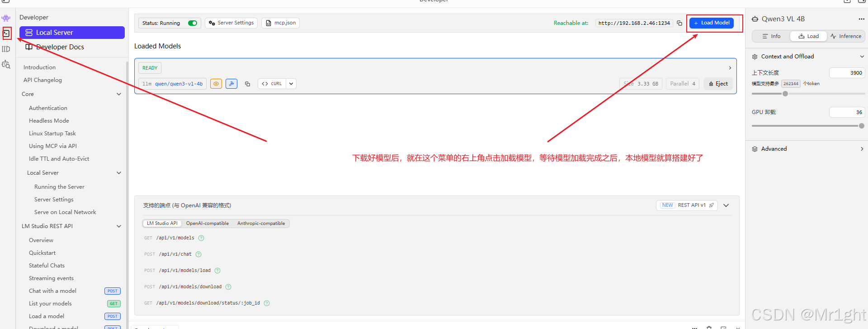Screen dimensions: 868x329
Task: Toggle the vision eye icon on the qwen3-vl-4b model
Action: pos(216,84)
